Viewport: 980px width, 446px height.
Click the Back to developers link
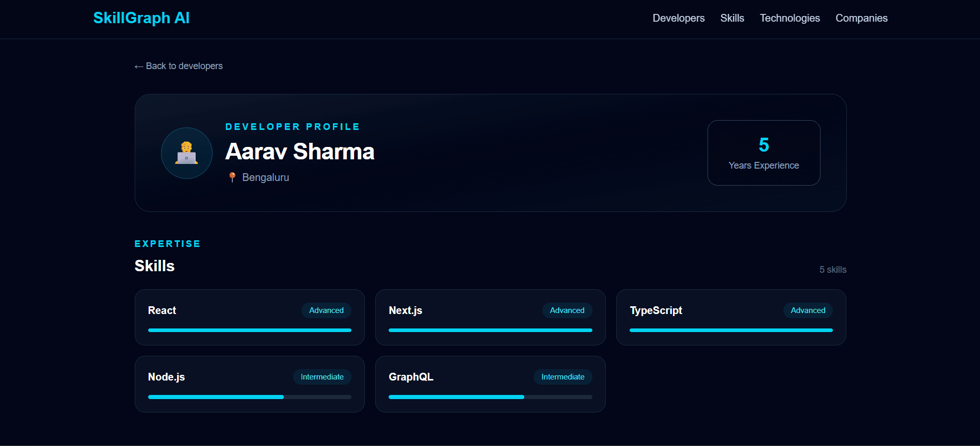(x=179, y=66)
